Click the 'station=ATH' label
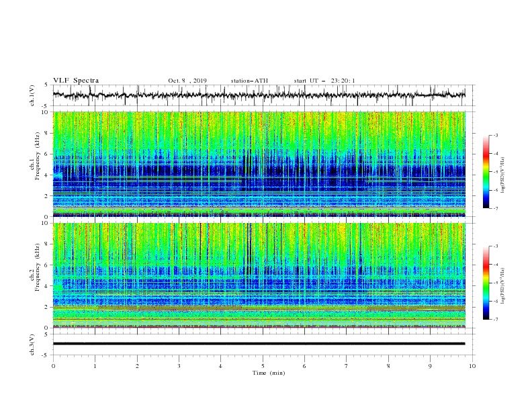Screen dimensions: 532x411 coord(249,81)
